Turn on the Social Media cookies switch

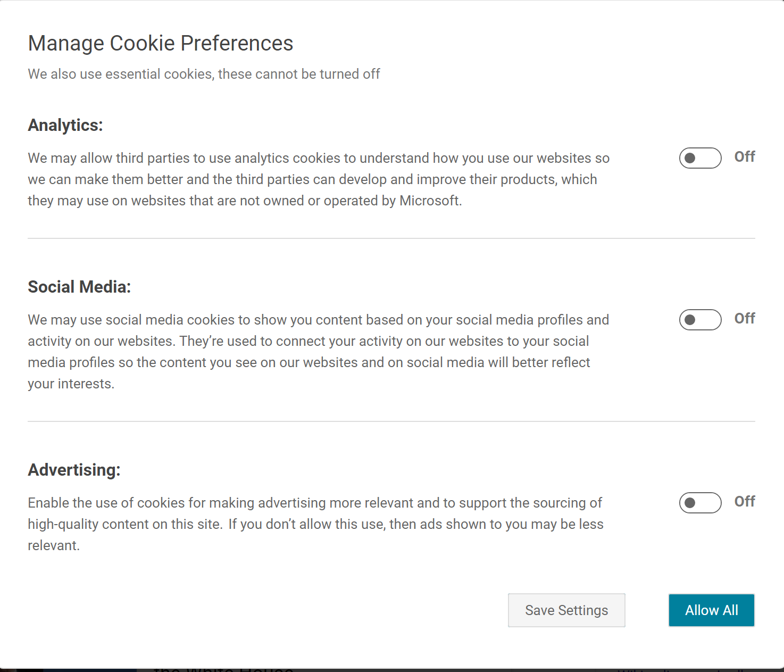click(700, 320)
